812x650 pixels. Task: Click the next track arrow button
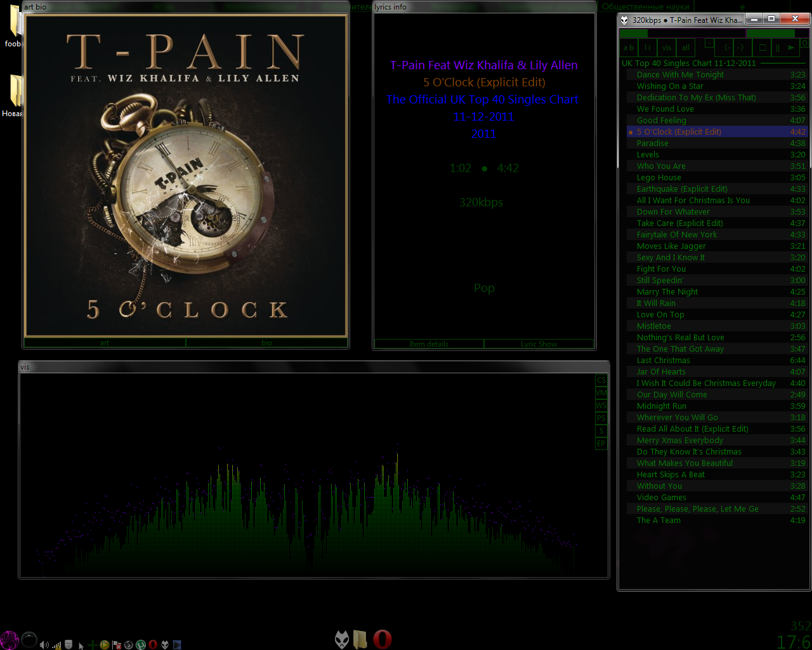[742, 48]
